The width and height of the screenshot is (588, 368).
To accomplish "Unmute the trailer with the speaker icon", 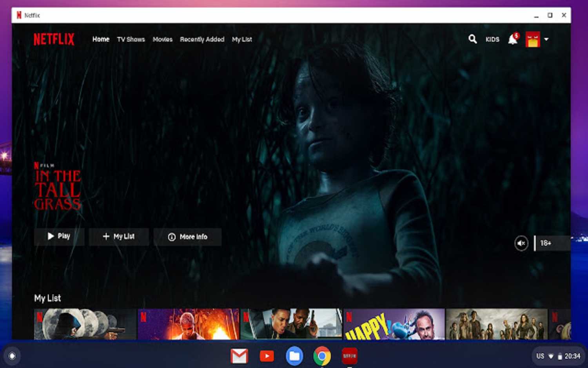I will coord(521,243).
